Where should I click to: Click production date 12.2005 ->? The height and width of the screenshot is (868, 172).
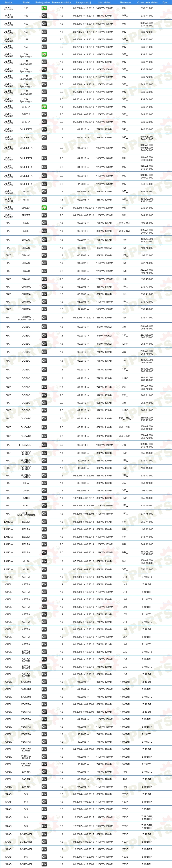[x=83, y=309]
